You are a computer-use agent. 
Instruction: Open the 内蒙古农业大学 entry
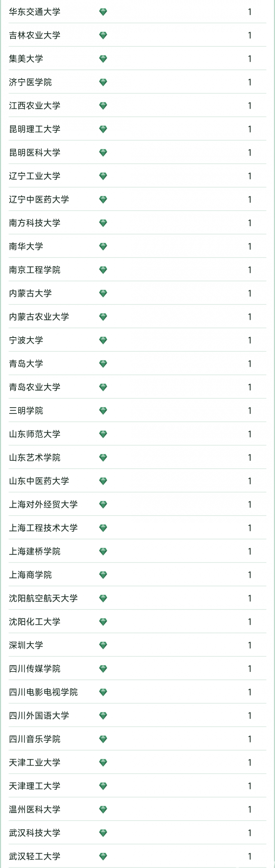point(39,317)
